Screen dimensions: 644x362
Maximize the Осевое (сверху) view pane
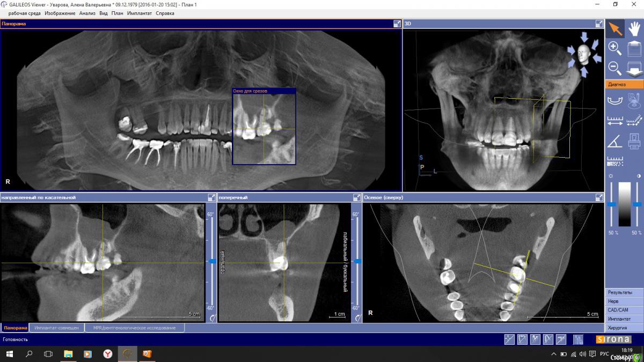tap(599, 197)
